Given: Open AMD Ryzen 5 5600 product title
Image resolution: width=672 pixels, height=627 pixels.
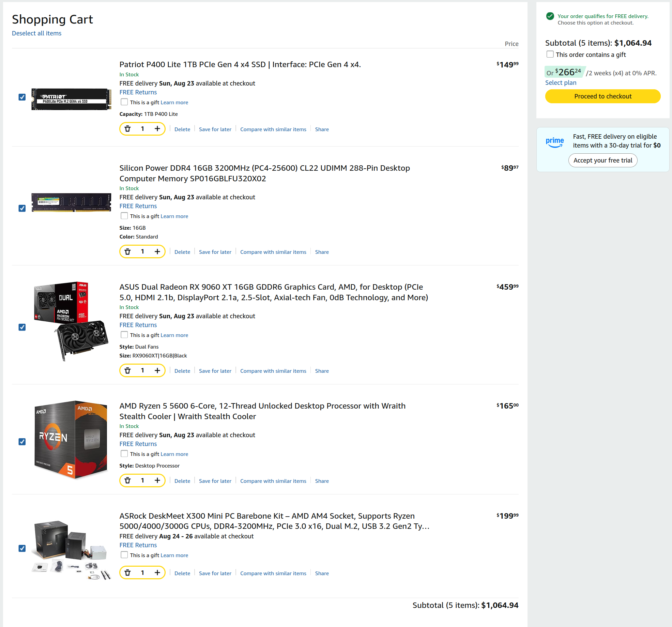Looking at the screenshot, I should tap(262, 411).
